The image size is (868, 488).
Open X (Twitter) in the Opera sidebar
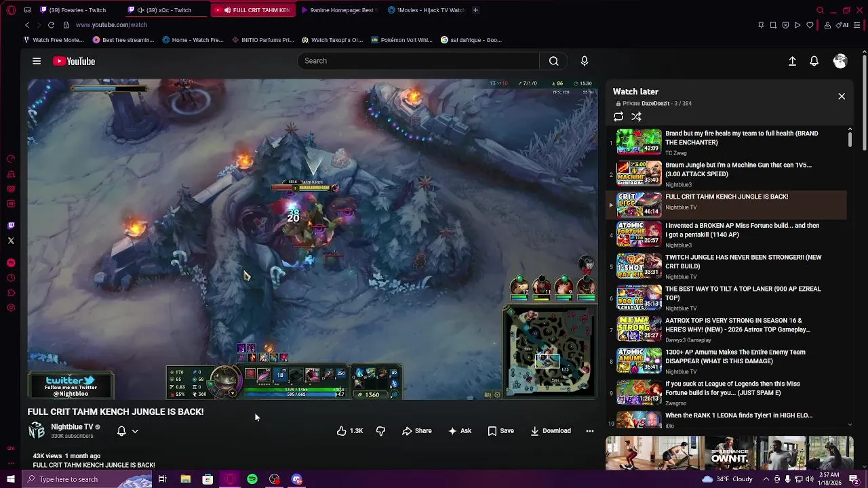coord(11,241)
